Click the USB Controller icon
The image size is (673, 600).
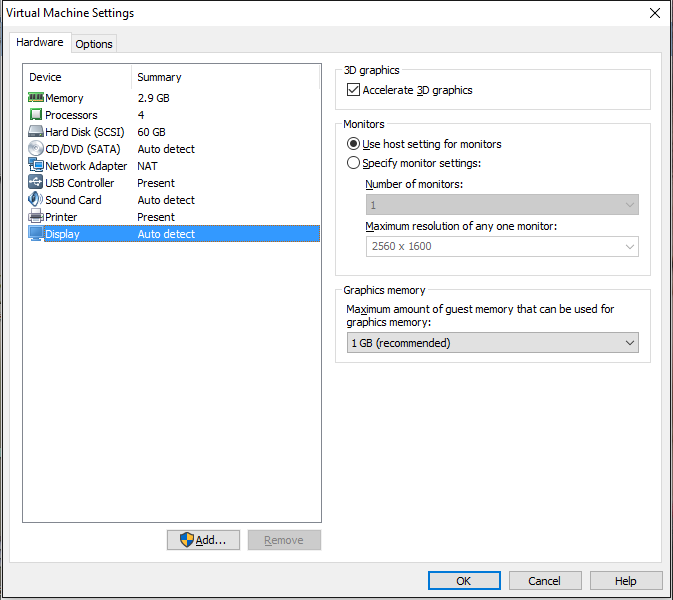coord(36,183)
